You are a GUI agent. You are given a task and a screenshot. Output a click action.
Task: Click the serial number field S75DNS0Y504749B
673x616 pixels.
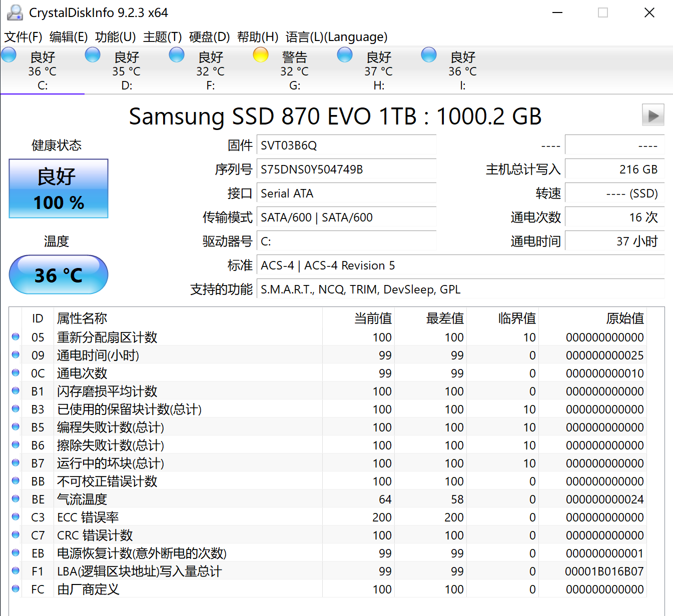346,169
